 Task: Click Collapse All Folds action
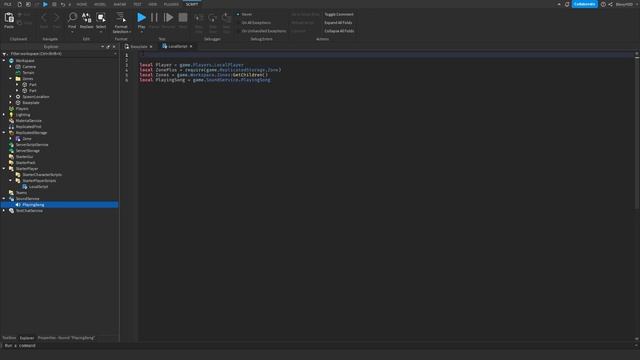(339, 31)
